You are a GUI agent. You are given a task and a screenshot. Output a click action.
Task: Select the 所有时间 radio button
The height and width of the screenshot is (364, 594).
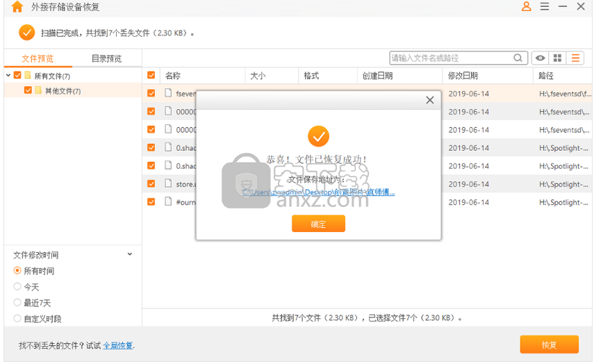17,270
